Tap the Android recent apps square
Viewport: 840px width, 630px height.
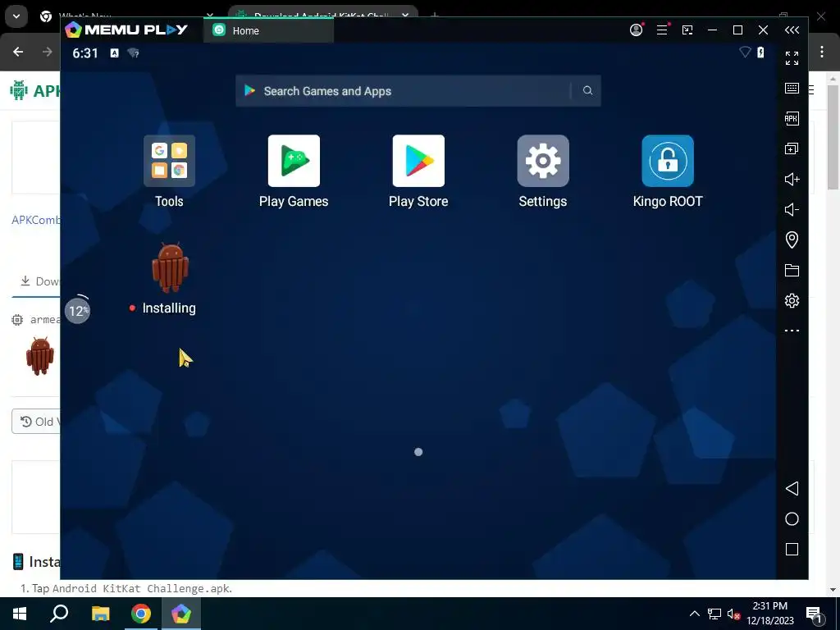(792, 549)
